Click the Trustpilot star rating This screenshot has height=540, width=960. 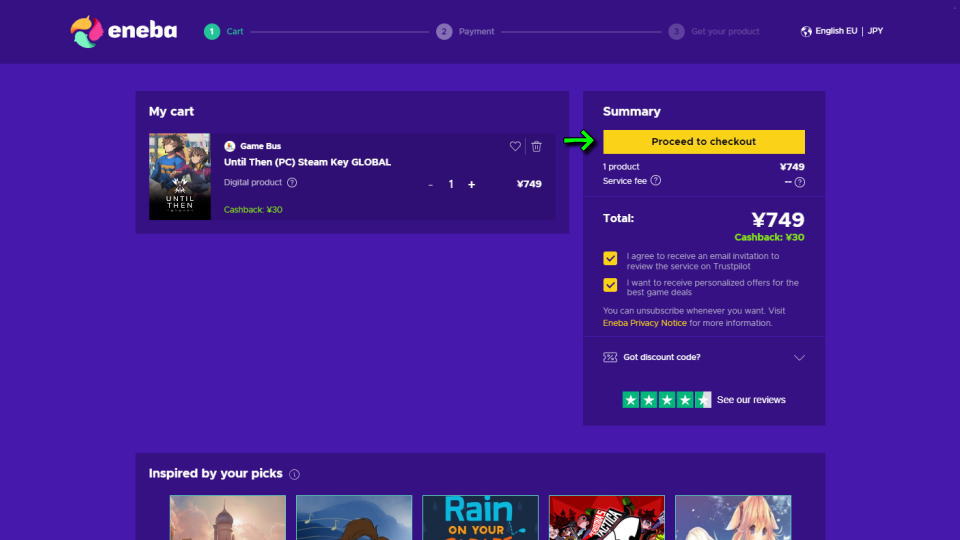(x=667, y=400)
